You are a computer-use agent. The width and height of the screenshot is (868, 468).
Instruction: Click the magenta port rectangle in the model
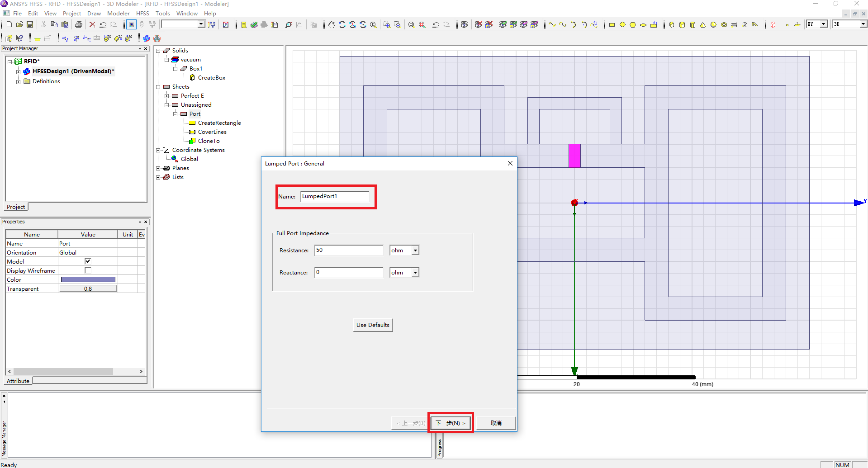click(574, 156)
